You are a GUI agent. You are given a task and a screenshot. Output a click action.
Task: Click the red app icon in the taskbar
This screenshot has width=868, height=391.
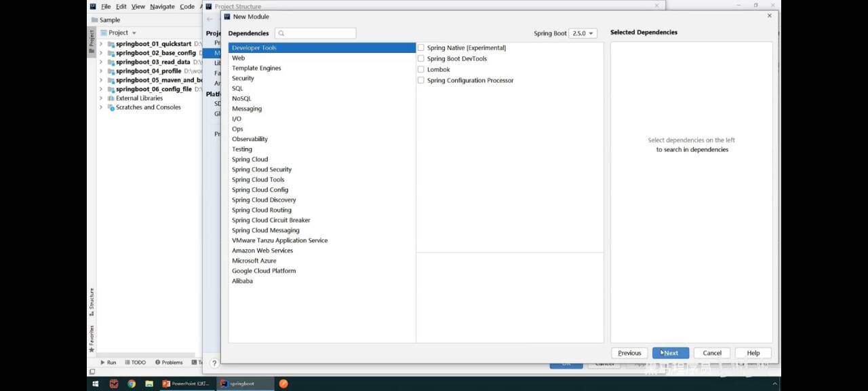pyautogui.click(x=114, y=384)
